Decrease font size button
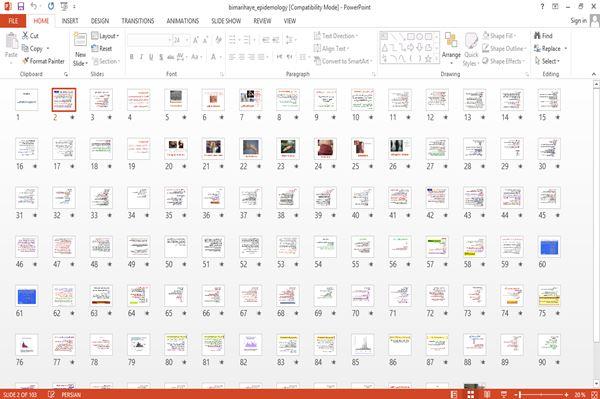 (205, 40)
